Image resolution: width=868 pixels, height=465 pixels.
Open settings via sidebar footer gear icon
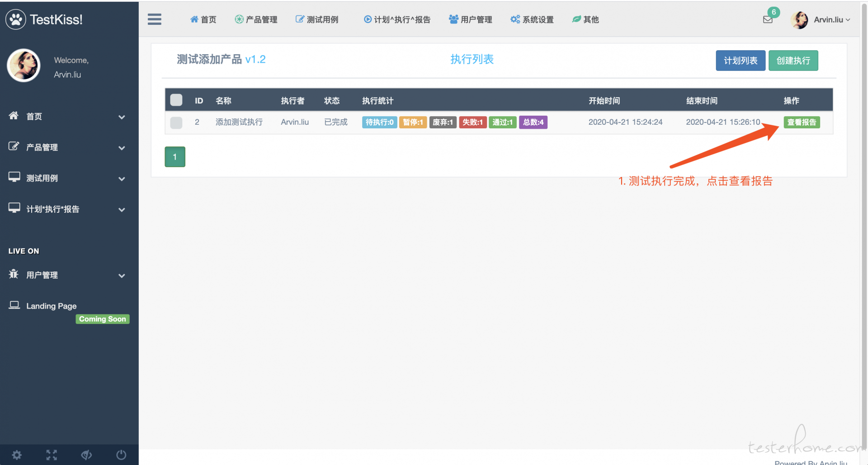click(x=17, y=455)
